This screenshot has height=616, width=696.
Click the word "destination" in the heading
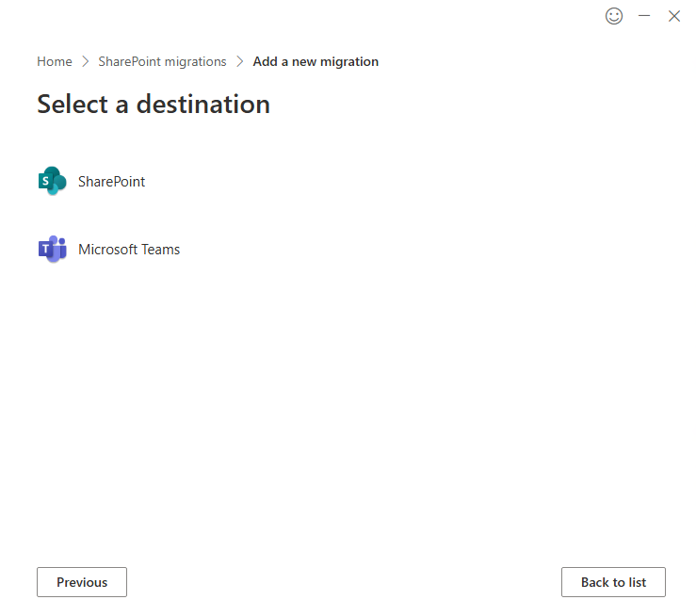(202, 104)
